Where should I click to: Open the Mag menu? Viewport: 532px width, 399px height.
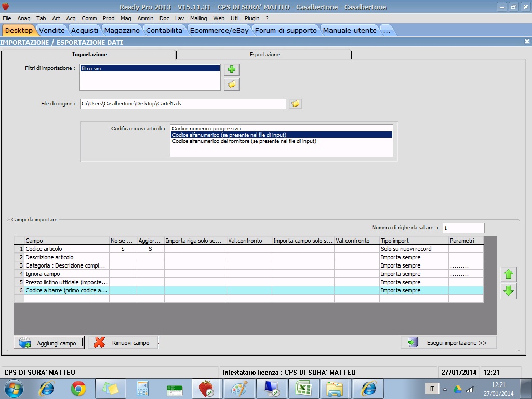[126, 18]
